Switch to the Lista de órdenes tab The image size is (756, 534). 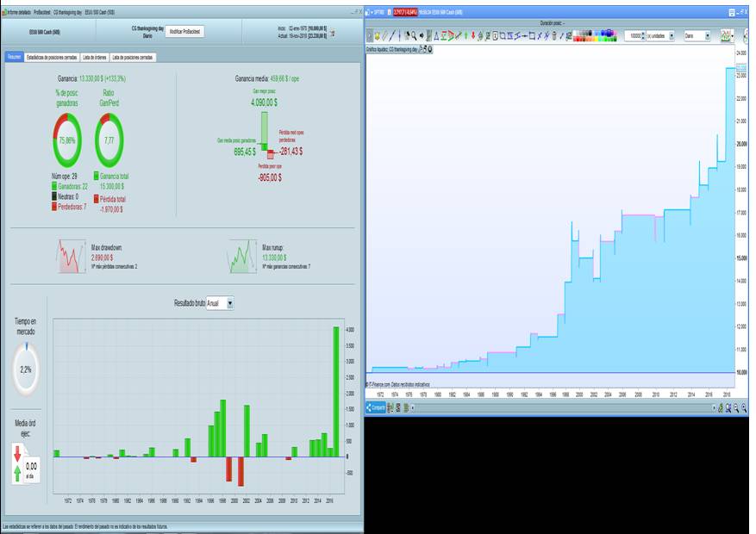pos(93,57)
